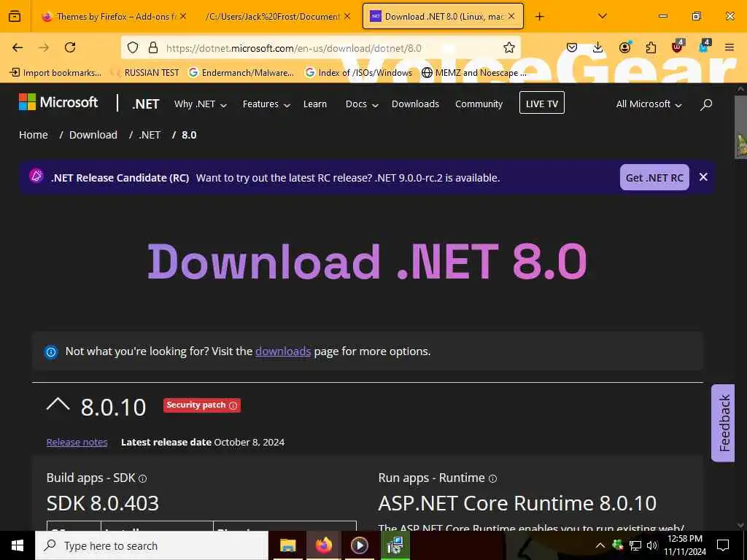The image size is (747, 560).
Task: Open the Downloads nav item
Action: click(x=415, y=104)
